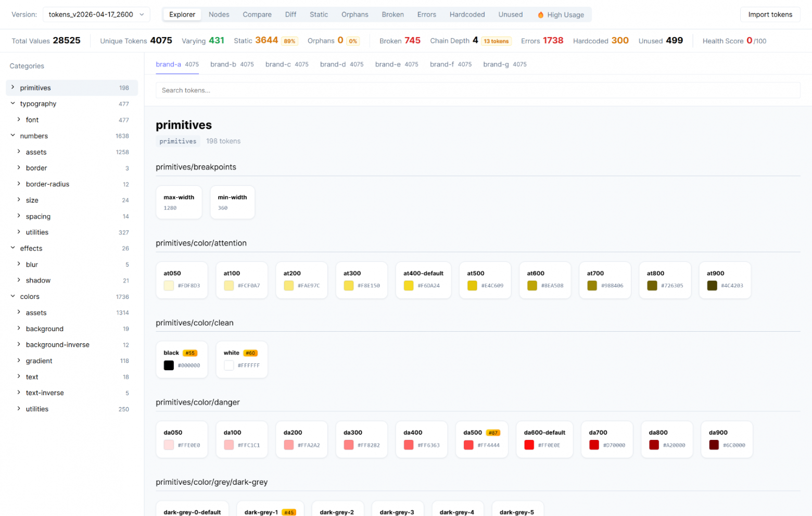Switch to the Compare tab
The width and height of the screenshot is (812, 516).
[x=257, y=15]
